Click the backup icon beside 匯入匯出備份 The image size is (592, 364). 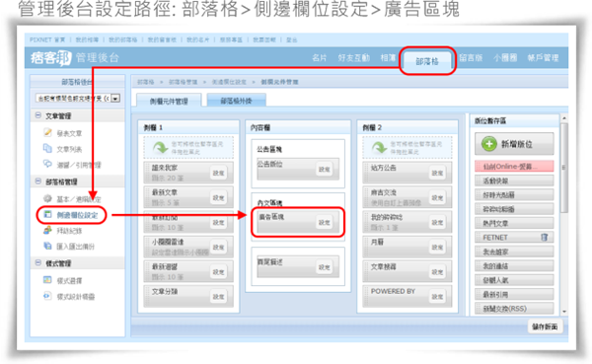[47, 246]
